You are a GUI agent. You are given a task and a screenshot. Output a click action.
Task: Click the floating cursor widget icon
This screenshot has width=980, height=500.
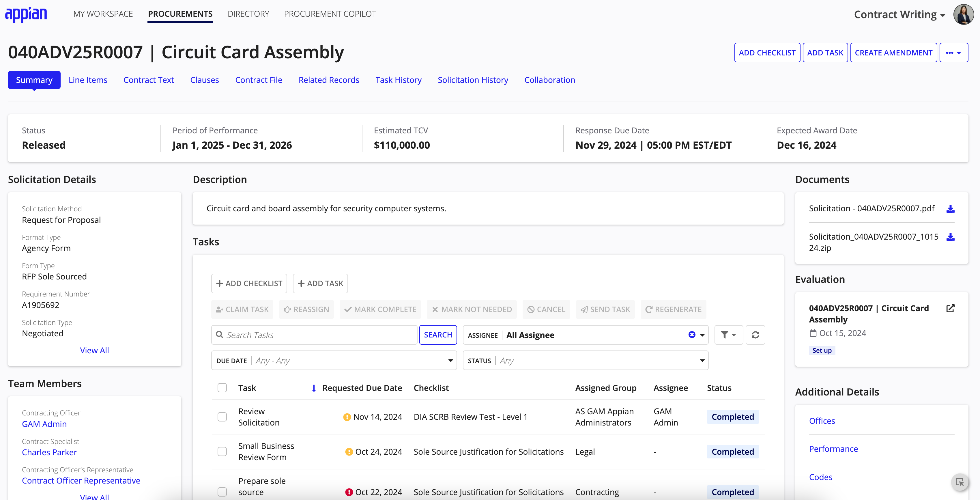tap(960, 482)
